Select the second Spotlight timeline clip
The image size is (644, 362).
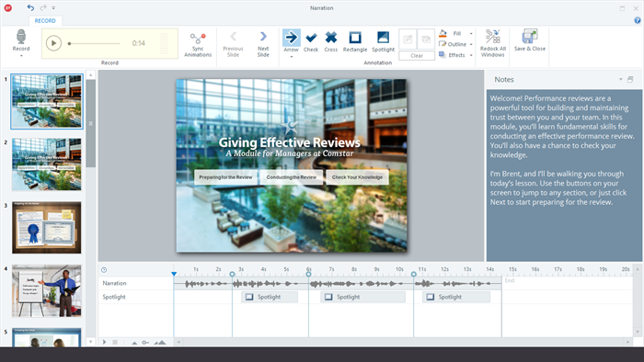(x=363, y=297)
